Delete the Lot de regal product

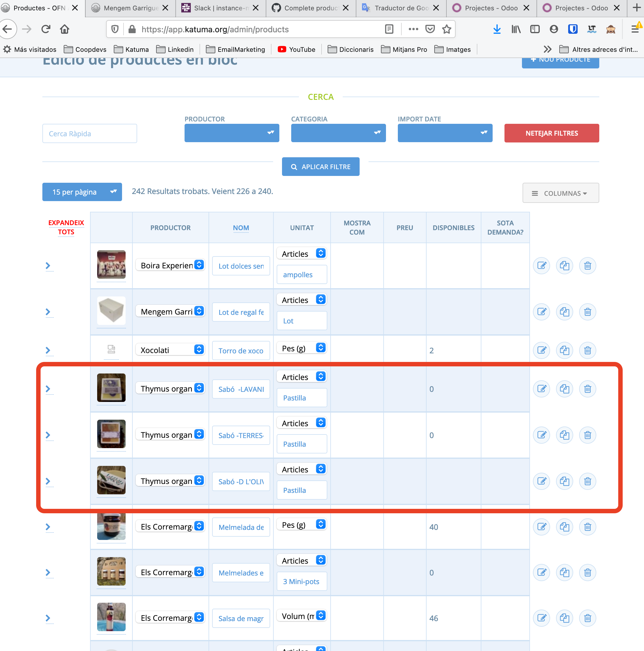[x=587, y=312]
